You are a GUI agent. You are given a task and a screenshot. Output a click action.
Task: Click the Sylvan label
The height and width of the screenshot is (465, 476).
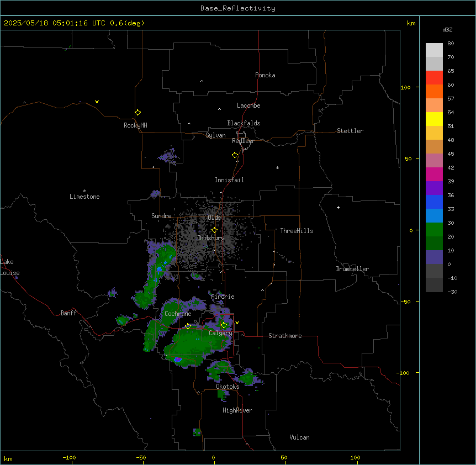click(x=215, y=135)
